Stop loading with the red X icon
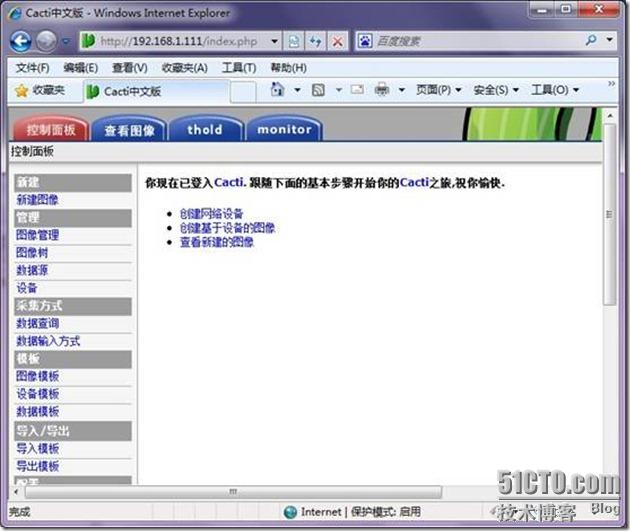Image resolution: width=630 pixels, height=531 pixels. point(338,41)
